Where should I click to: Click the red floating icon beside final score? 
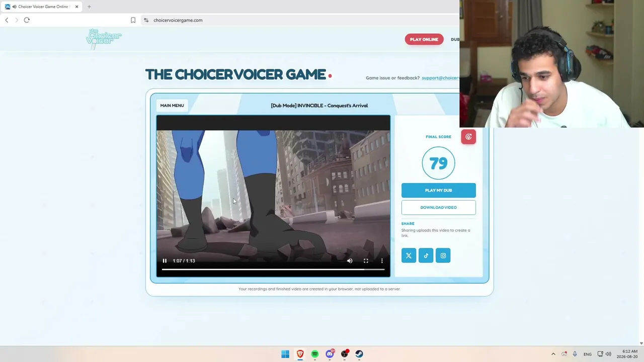click(x=468, y=137)
